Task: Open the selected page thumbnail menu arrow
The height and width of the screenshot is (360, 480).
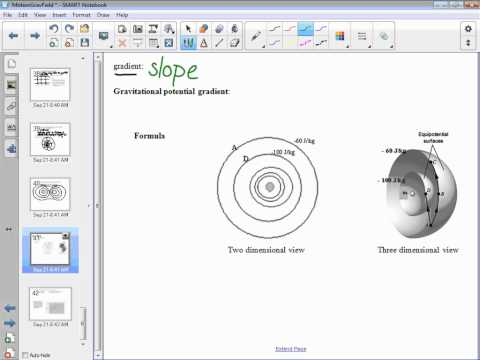Action: [66, 236]
